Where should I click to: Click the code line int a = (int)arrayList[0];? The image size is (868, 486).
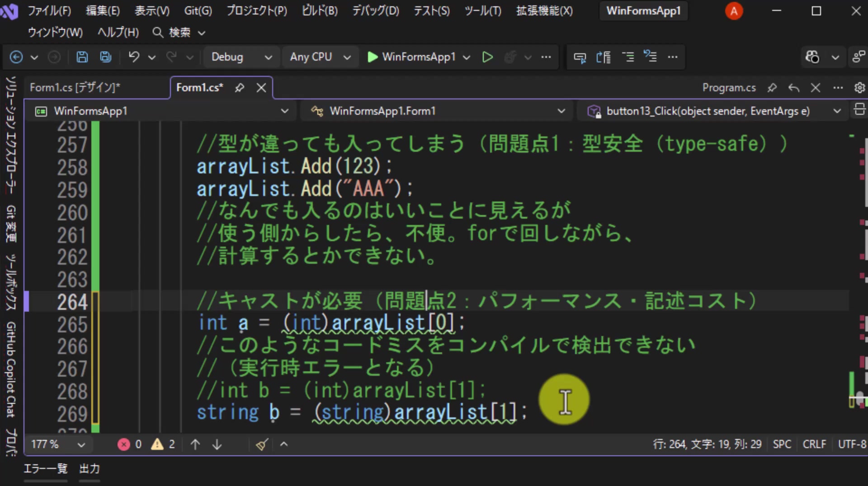(x=331, y=323)
